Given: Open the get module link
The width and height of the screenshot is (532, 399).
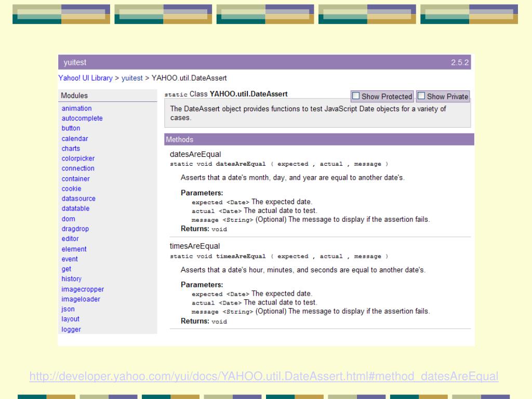Looking at the screenshot, I should coord(66,269).
